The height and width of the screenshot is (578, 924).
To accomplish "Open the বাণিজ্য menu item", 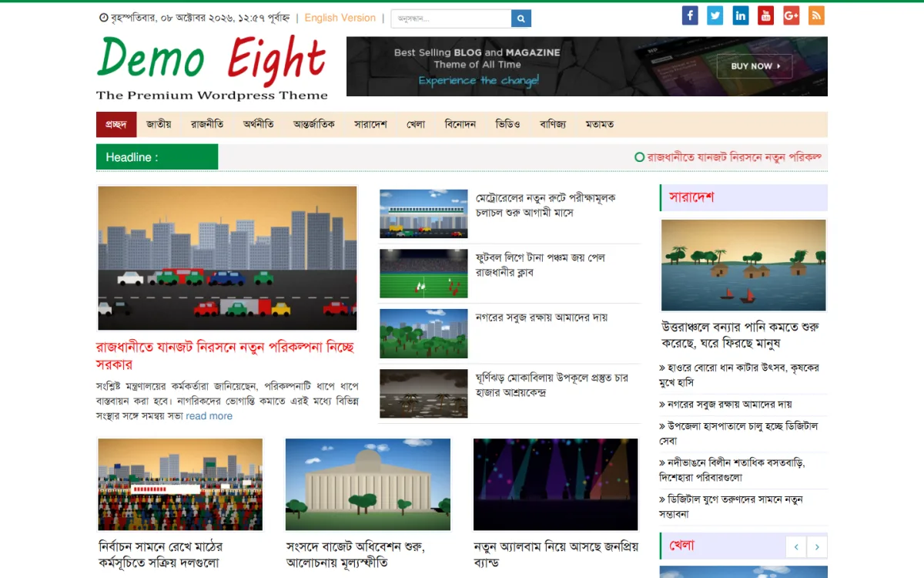I will [553, 124].
